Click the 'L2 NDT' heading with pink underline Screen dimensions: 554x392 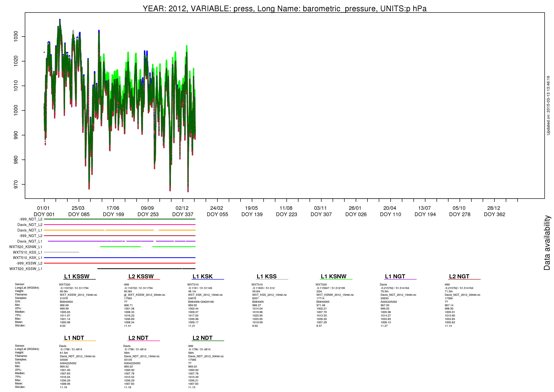(138, 338)
